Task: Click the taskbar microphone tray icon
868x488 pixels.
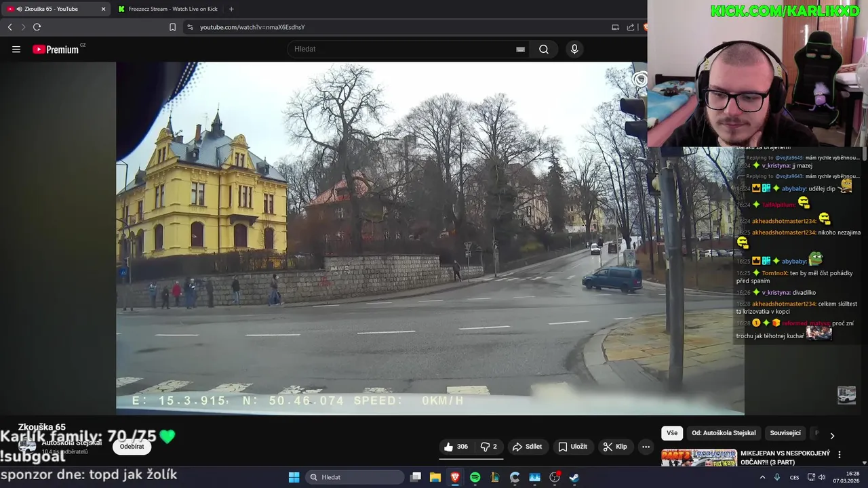Action: pyautogui.click(x=777, y=477)
